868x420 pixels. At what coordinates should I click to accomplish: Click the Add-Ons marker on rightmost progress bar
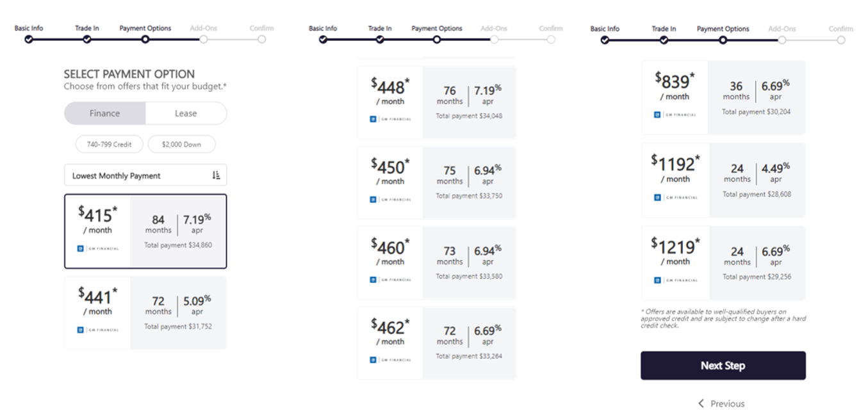pos(782,40)
